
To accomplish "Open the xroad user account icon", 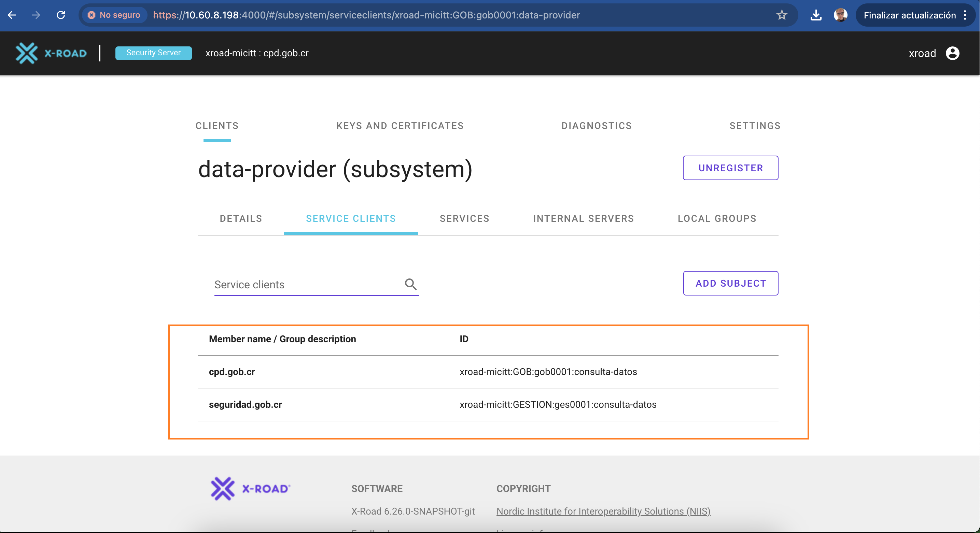I will point(952,53).
